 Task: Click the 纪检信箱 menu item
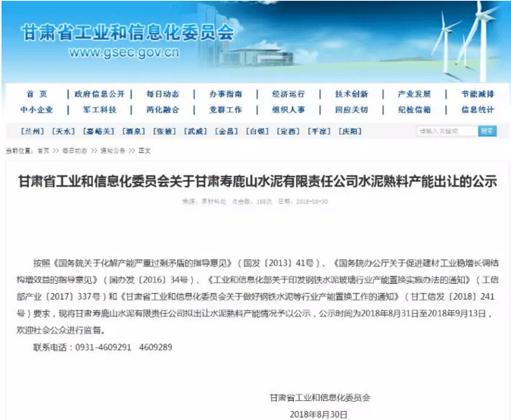coord(414,110)
